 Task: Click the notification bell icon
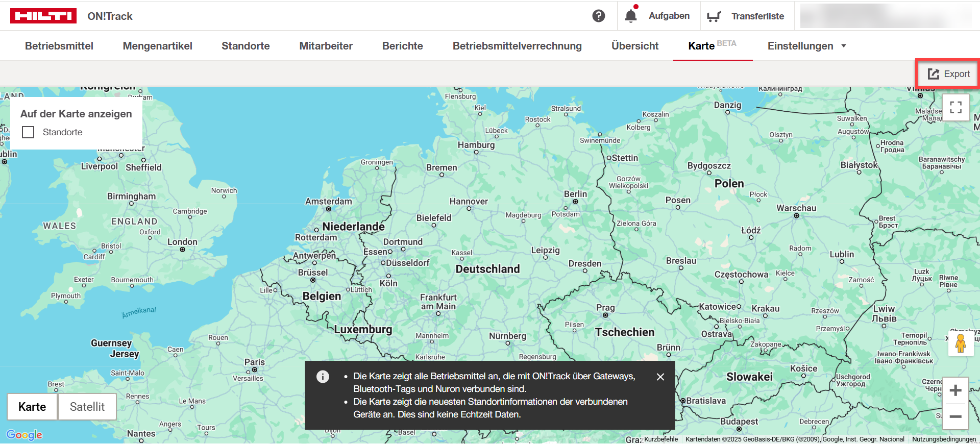(631, 16)
